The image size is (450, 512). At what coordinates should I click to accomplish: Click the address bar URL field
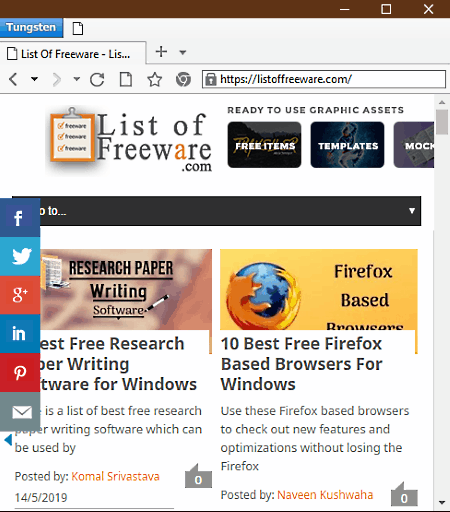324,79
